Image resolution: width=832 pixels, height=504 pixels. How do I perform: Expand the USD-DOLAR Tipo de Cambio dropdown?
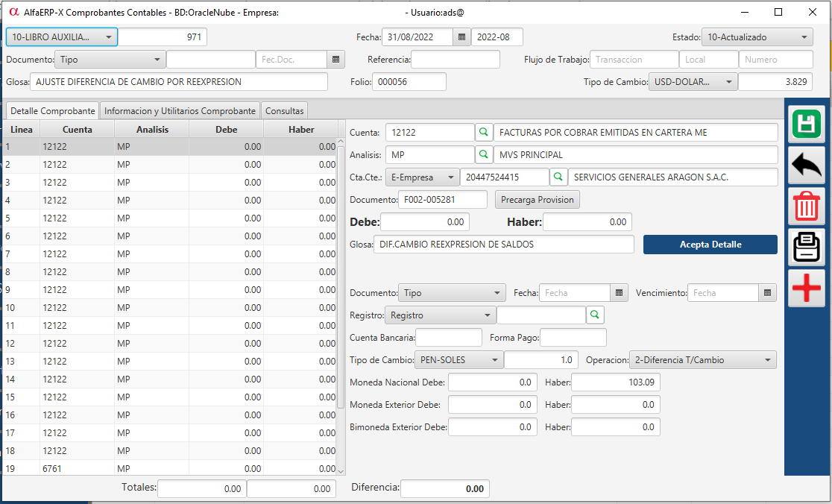click(x=693, y=82)
